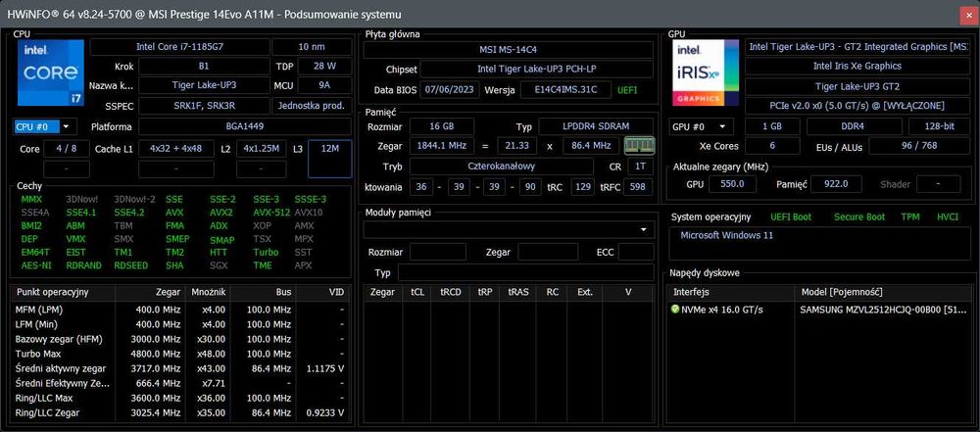This screenshot has height=432, width=980.
Task: Click the memory module Typ field
Action: point(525,273)
